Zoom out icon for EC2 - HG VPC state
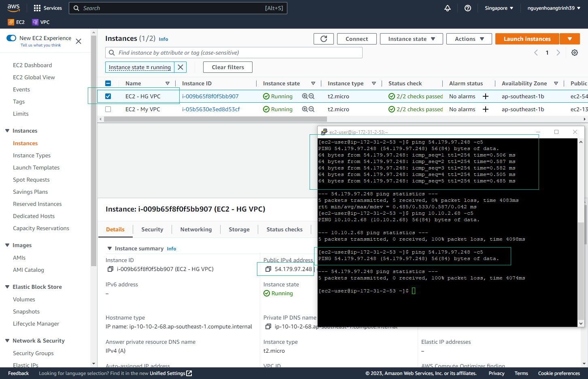The width and height of the screenshot is (588, 379). click(311, 96)
